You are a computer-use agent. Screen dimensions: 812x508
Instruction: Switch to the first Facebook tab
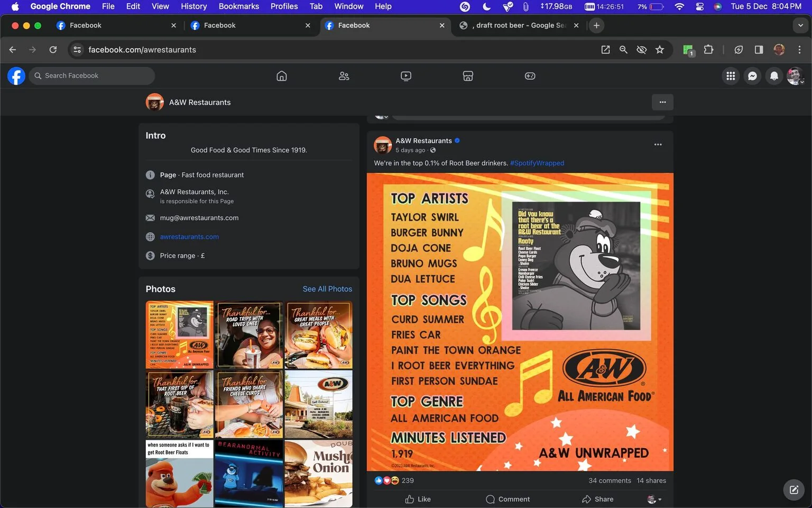pos(116,25)
